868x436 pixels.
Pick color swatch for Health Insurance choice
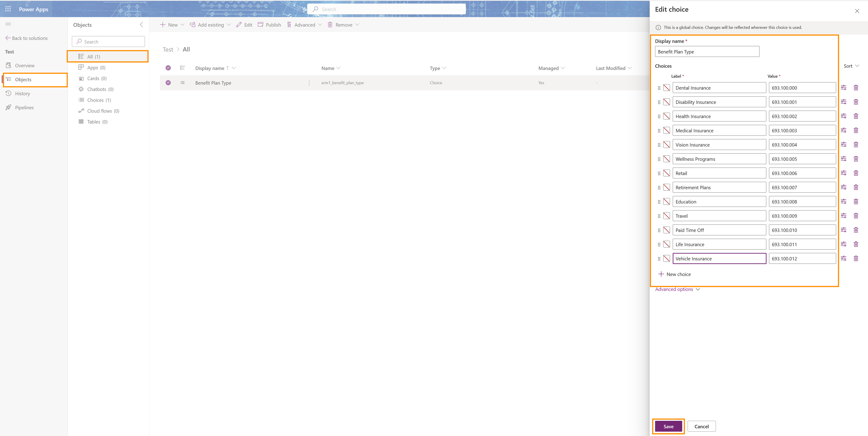667,116
